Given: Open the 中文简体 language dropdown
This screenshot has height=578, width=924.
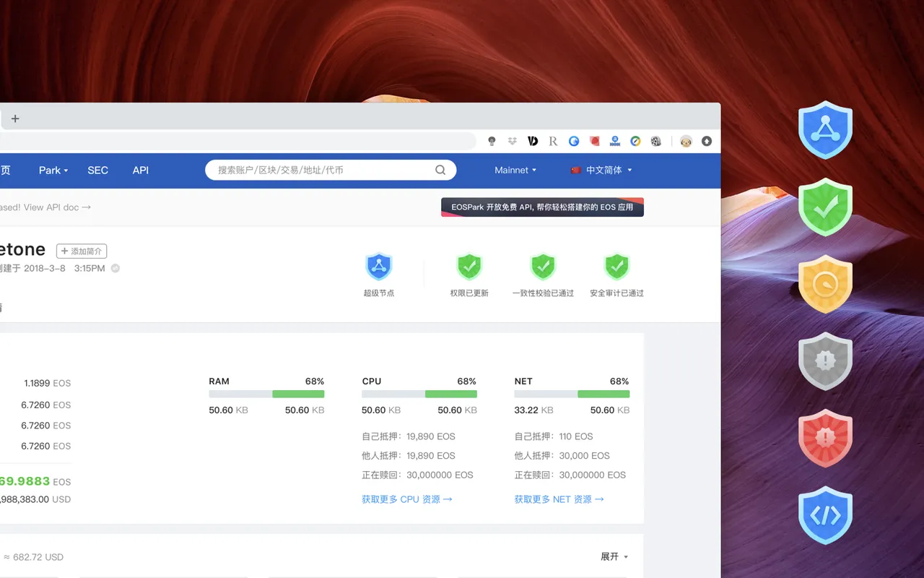Looking at the screenshot, I should [601, 171].
